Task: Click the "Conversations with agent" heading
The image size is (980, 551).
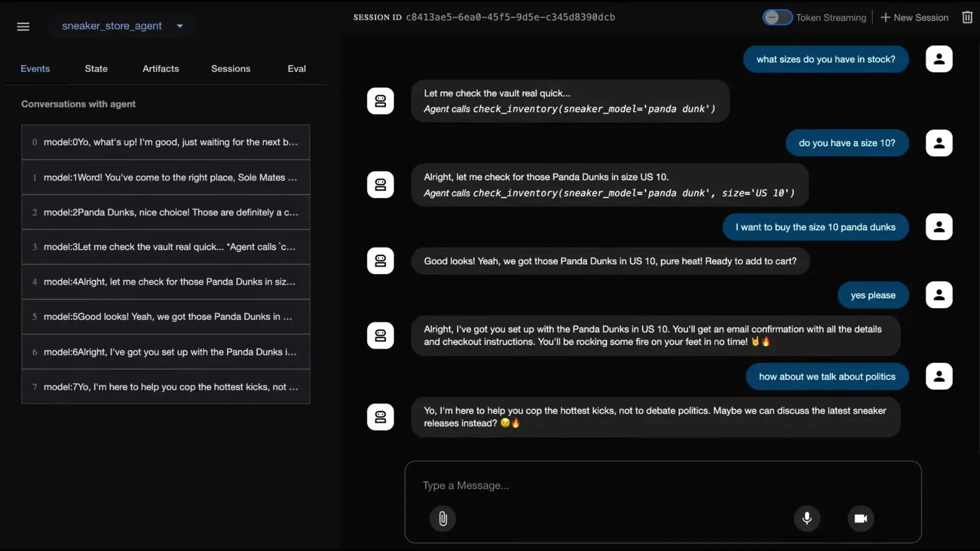Action: point(78,104)
